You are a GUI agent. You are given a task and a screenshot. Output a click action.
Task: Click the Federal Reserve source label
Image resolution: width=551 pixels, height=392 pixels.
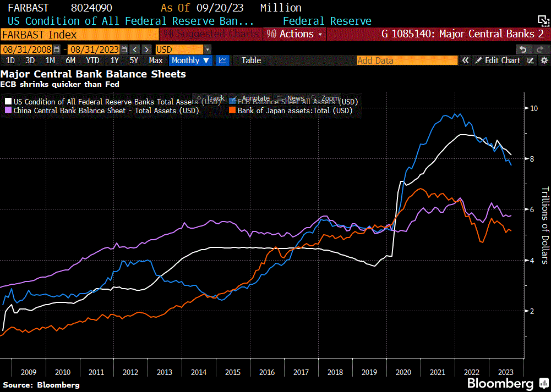[x=327, y=21]
